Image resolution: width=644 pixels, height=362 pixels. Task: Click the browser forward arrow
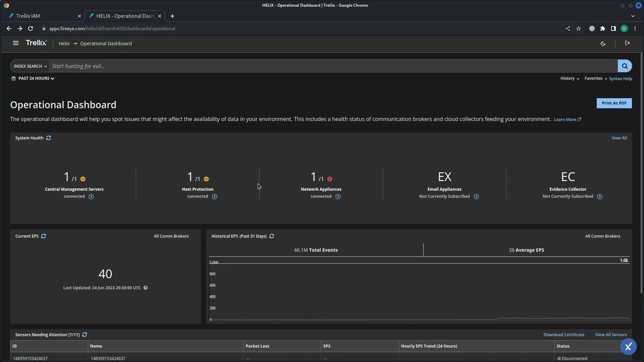point(20,29)
